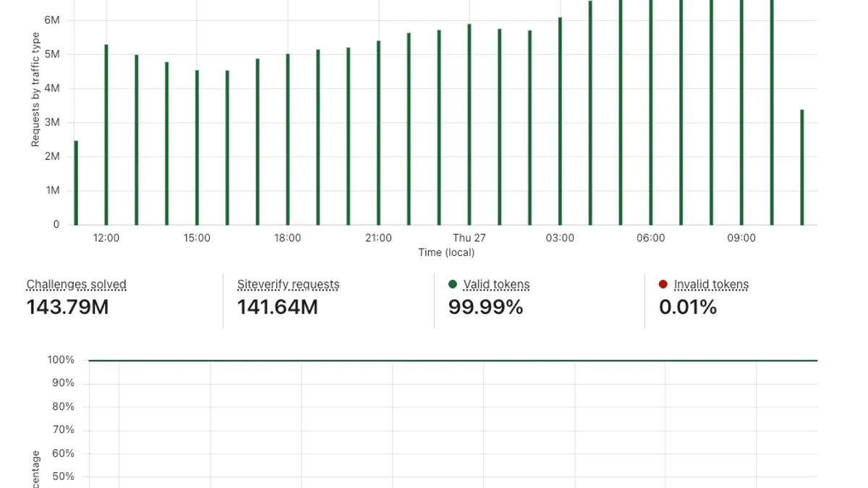Click the 90% axis label on lower chart
The height and width of the screenshot is (488, 868).
[63, 383]
